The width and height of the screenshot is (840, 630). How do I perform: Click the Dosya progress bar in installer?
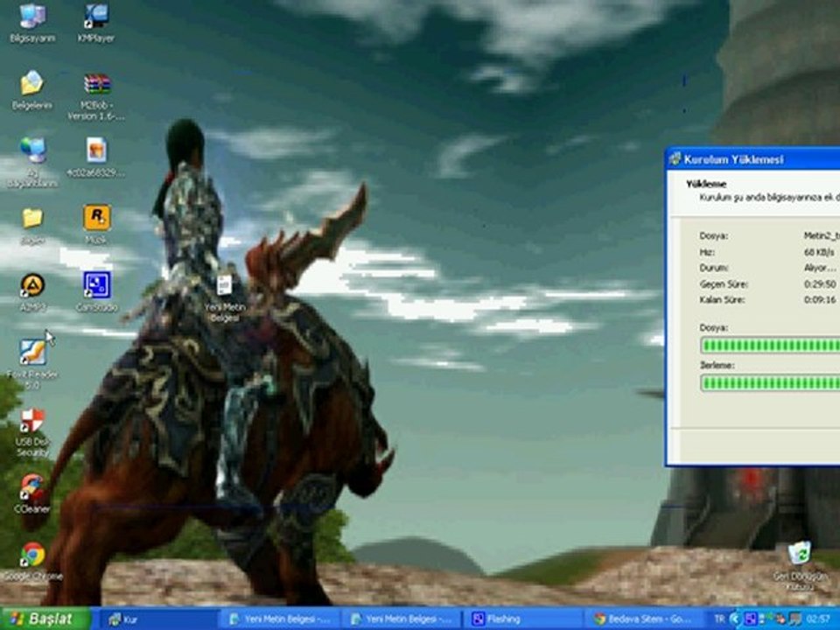pyautogui.click(x=770, y=346)
